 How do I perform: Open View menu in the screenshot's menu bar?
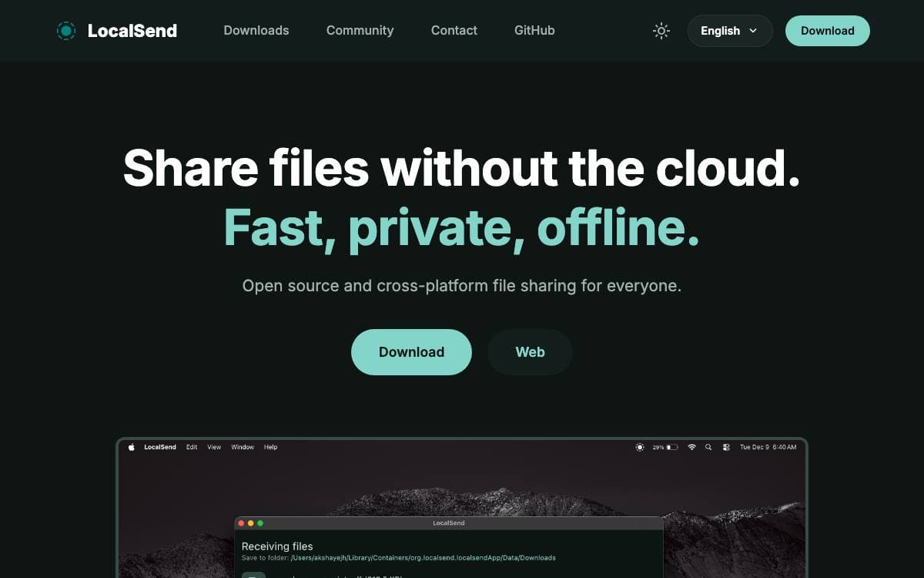tap(214, 447)
